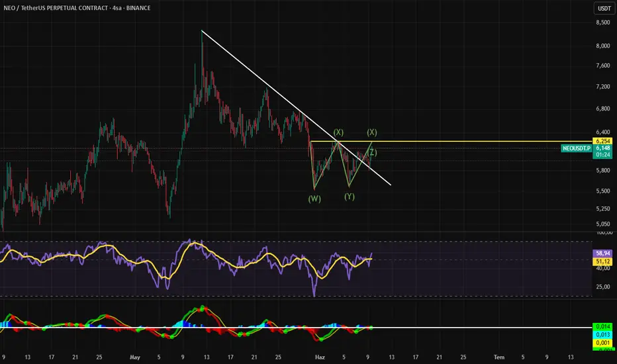Click the yellow RSI average value 51,12
Screen dimensions: 617x364
pyautogui.click(x=602, y=261)
